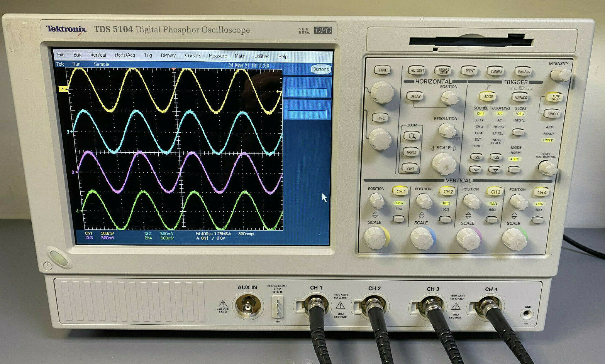Push the PRINT button
605x364 pixels.
coord(470,71)
